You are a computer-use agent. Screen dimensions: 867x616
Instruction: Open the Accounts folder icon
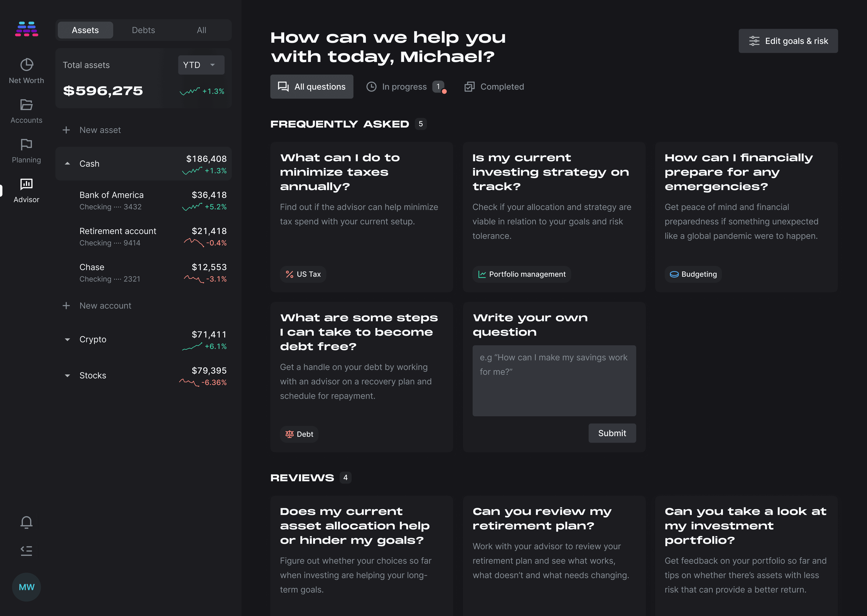[26, 105]
